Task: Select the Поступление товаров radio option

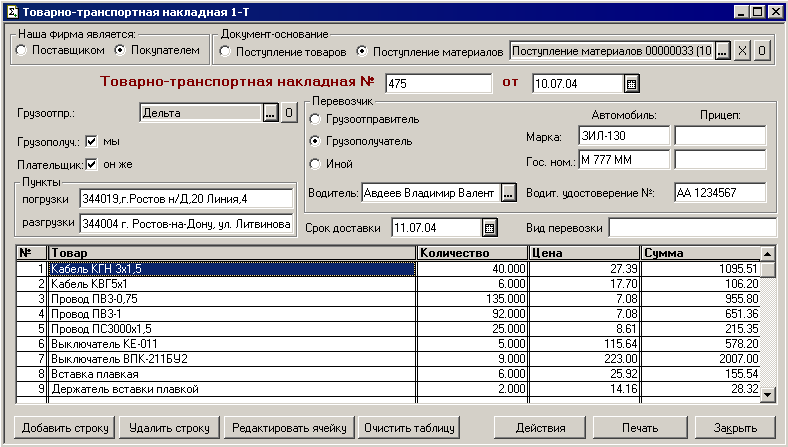Action: [x=226, y=51]
